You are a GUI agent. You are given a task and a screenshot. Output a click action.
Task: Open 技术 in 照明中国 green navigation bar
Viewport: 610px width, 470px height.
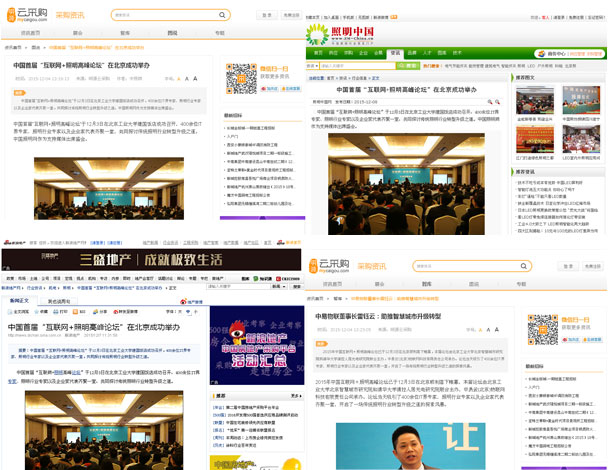pyautogui.click(x=457, y=53)
